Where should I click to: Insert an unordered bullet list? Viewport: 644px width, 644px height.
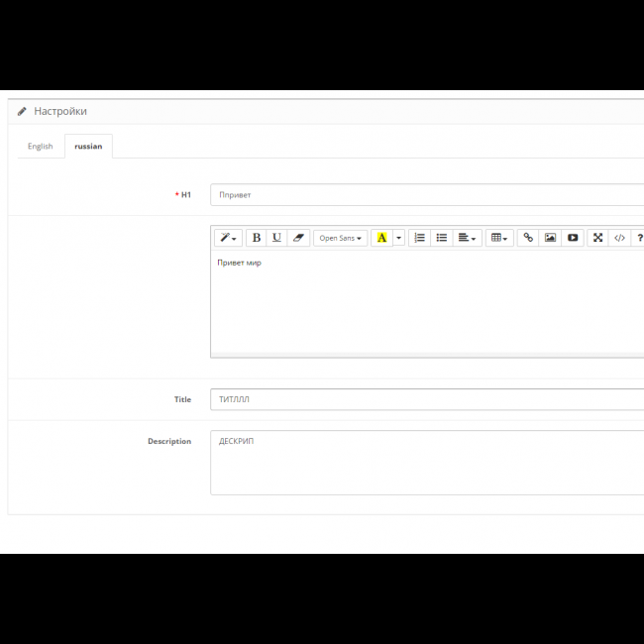tap(442, 238)
